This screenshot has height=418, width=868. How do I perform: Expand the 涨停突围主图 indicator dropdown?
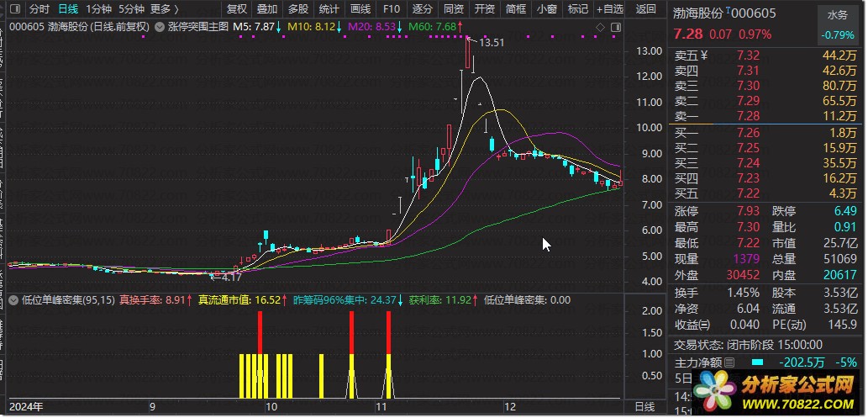tap(160, 26)
